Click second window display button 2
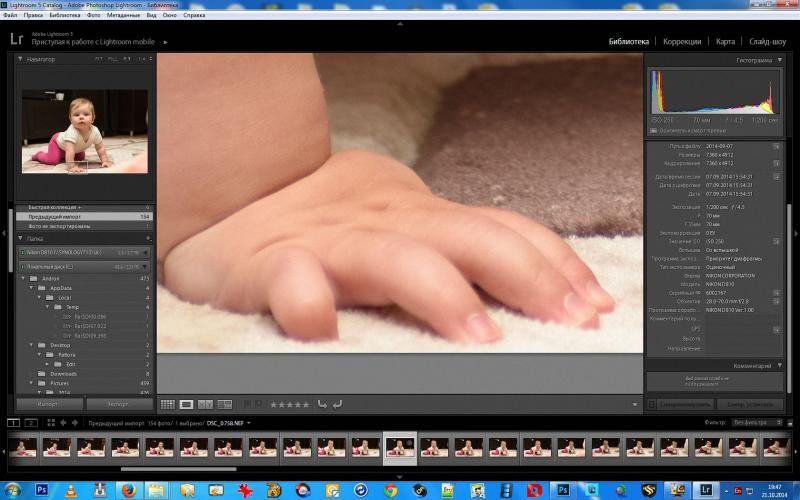The height and width of the screenshot is (500, 800). (x=31, y=422)
